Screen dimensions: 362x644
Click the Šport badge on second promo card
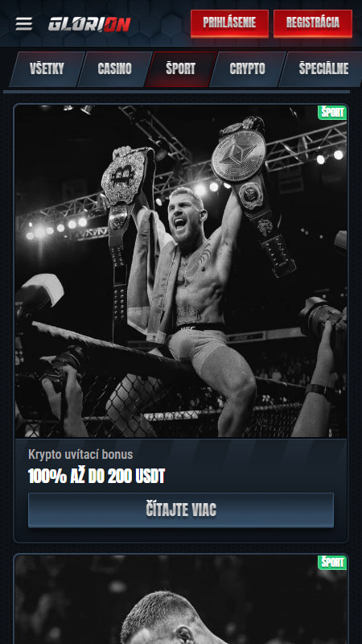(332, 562)
